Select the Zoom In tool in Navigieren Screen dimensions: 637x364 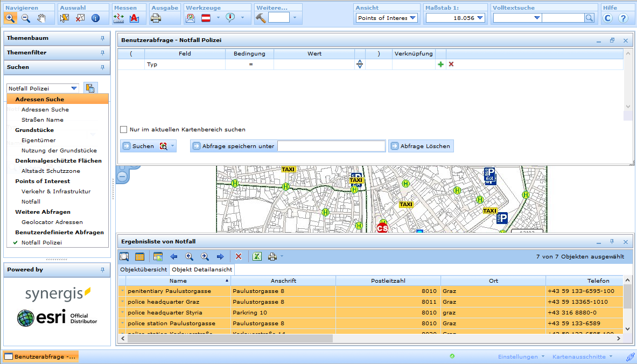11,18
